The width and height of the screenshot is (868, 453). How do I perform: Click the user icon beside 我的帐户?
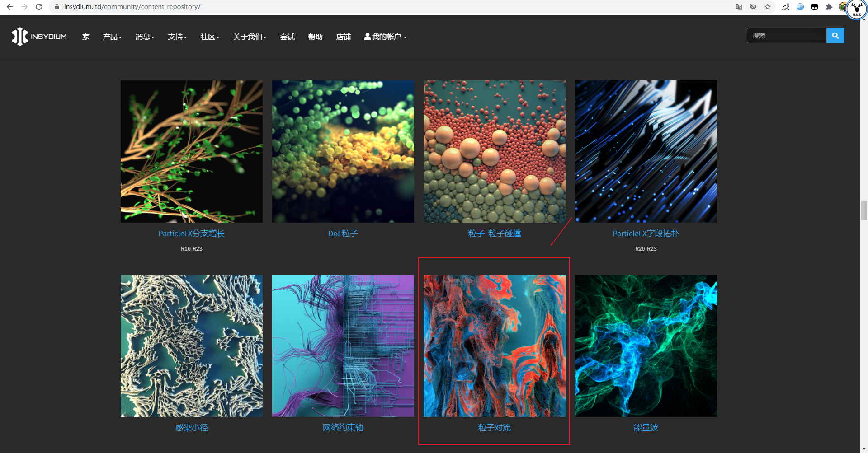tap(368, 37)
